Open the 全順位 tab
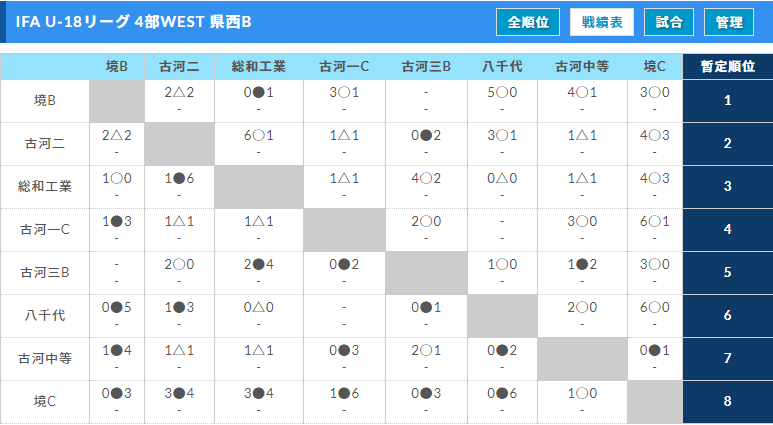Viewport: 773px width, 425px height. pyautogui.click(x=527, y=22)
